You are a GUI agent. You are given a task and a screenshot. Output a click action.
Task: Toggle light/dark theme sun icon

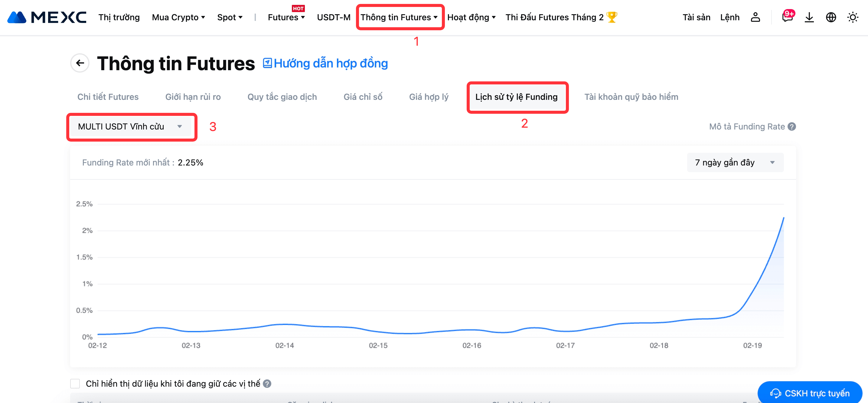853,17
